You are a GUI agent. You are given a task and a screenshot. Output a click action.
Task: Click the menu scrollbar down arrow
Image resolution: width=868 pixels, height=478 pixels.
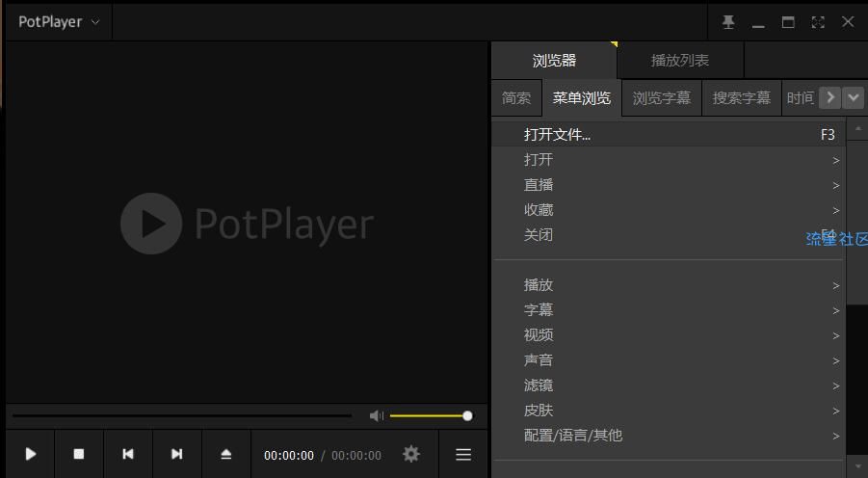click(x=858, y=467)
